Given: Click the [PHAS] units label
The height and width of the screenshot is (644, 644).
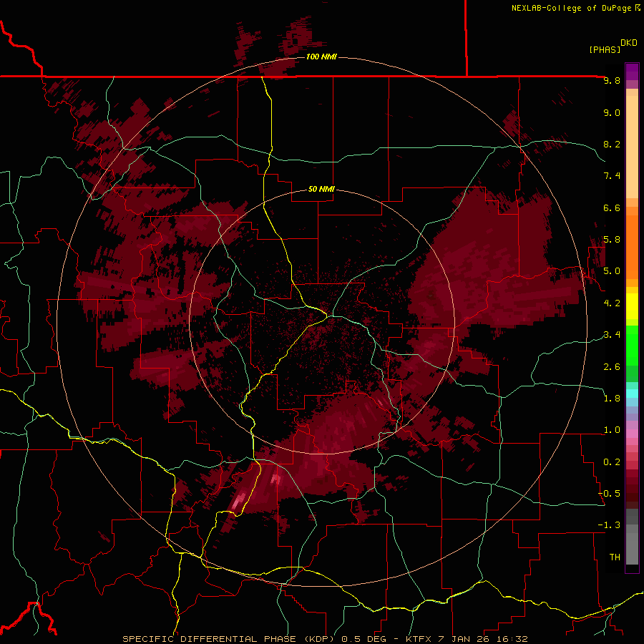Looking at the screenshot, I should click(x=605, y=49).
